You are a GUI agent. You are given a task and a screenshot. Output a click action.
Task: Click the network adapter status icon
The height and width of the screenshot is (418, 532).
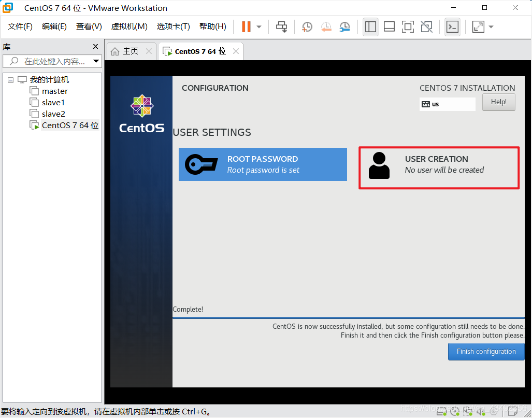point(468,412)
